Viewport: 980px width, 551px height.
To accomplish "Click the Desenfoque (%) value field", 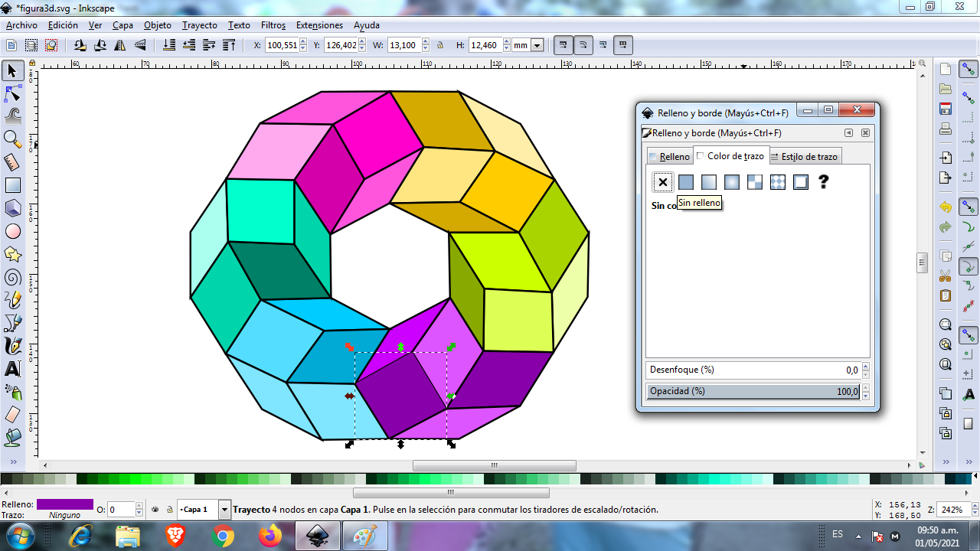I will [753, 370].
